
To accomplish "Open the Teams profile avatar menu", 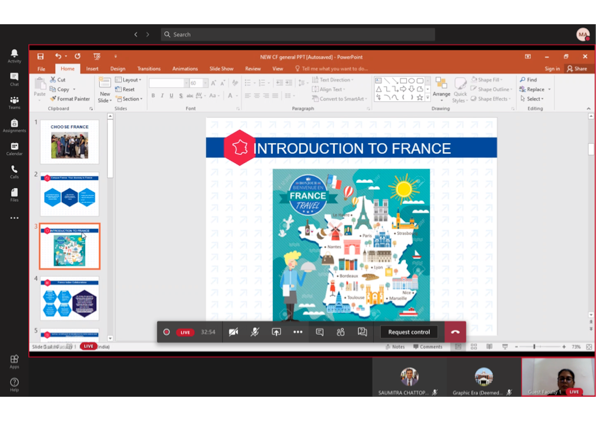I will [x=582, y=35].
